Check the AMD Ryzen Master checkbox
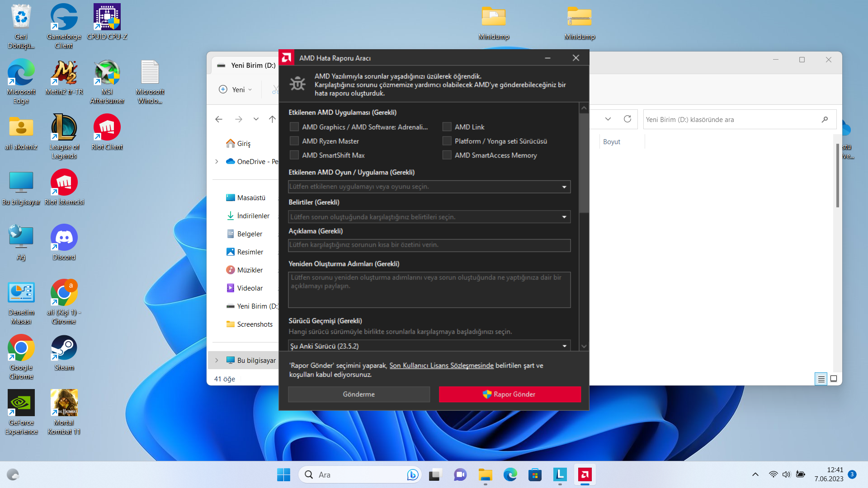 pos(294,141)
